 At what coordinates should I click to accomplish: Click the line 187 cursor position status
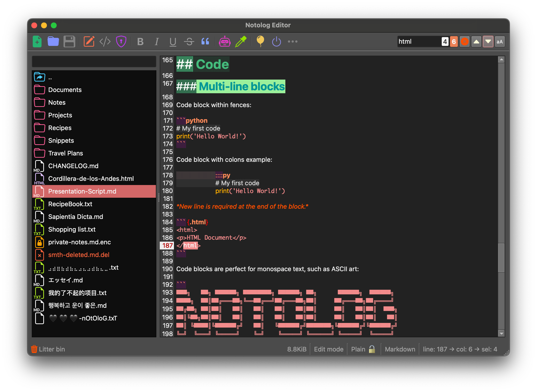(x=460, y=349)
